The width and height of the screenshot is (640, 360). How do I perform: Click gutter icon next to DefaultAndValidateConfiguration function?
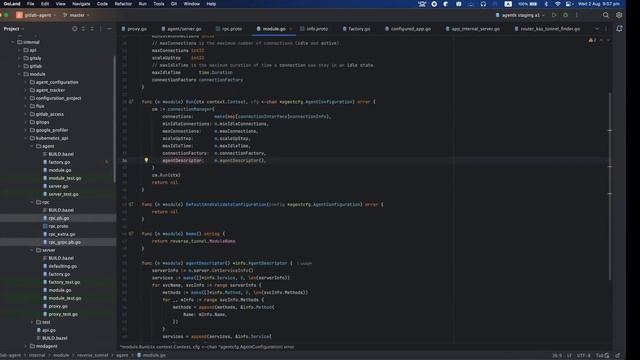(x=131, y=204)
